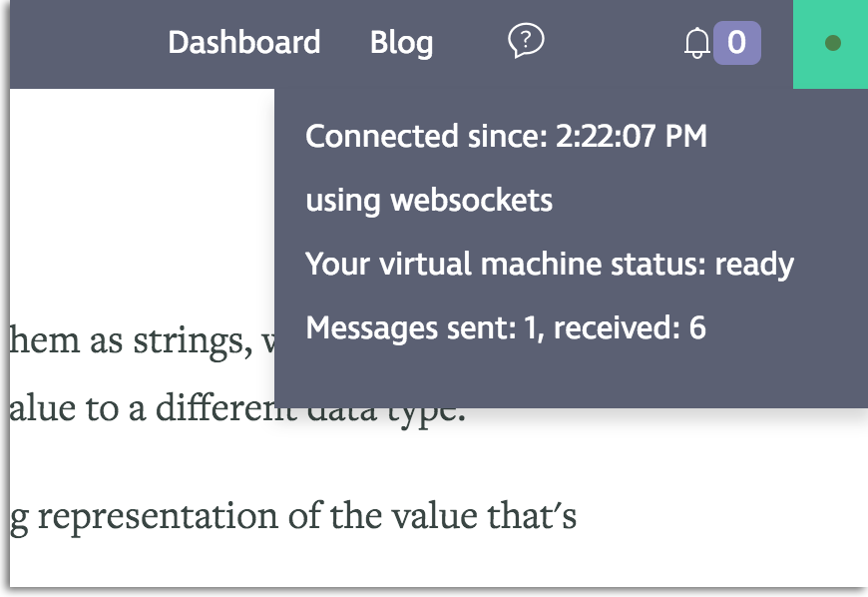Click 'Your virtual machine status' text

[454, 264]
